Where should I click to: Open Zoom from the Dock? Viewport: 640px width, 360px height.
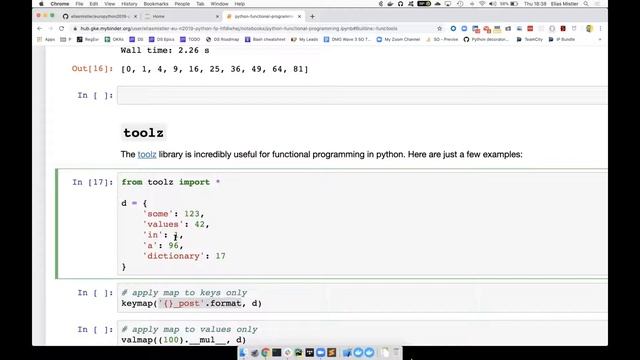(x=320, y=353)
